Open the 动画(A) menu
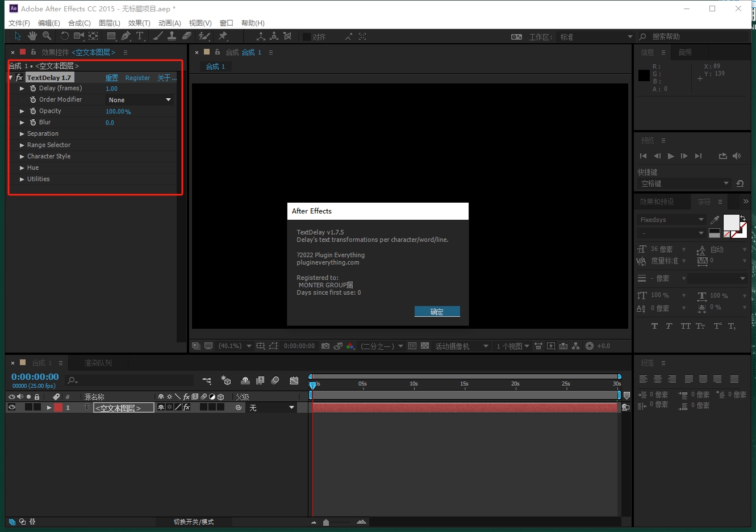 tap(169, 23)
